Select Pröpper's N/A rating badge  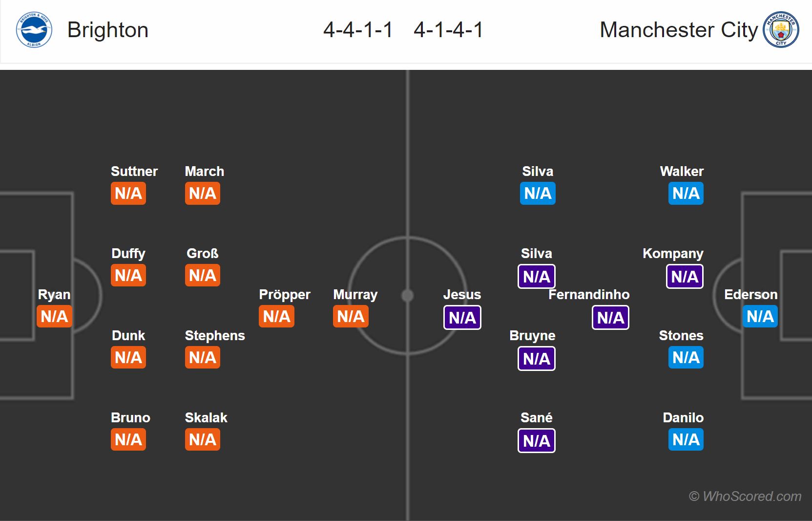coord(276,316)
